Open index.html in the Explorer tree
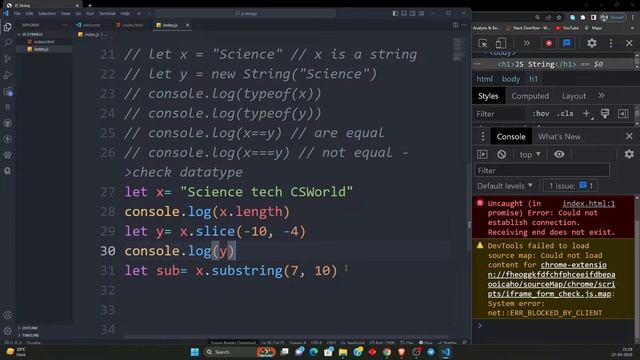Image resolution: width=640 pixels, height=360 pixels. point(44,42)
